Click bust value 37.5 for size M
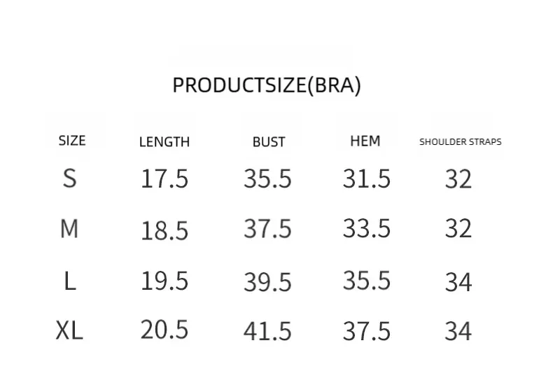This screenshot has width=553, height=392. [x=267, y=229]
